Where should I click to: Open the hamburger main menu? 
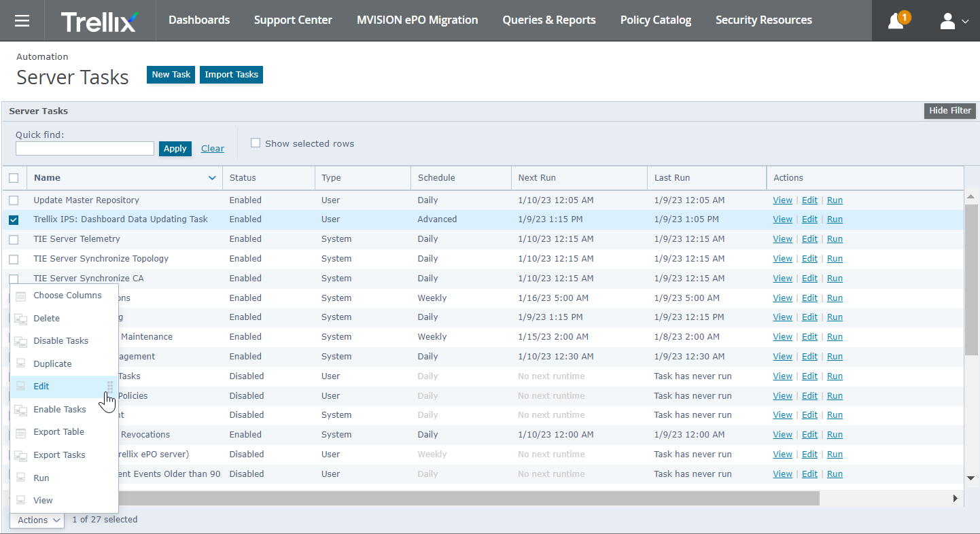(x=22, y=20)
